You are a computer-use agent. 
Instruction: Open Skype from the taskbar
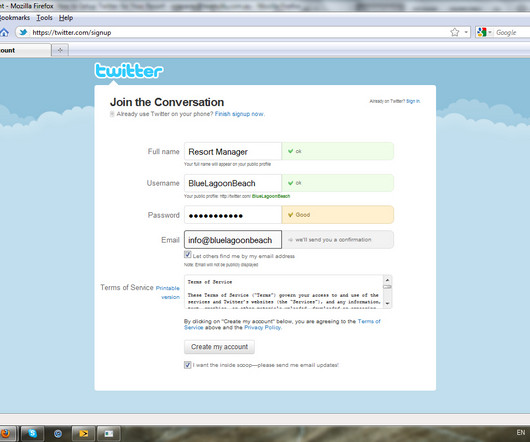32,433
